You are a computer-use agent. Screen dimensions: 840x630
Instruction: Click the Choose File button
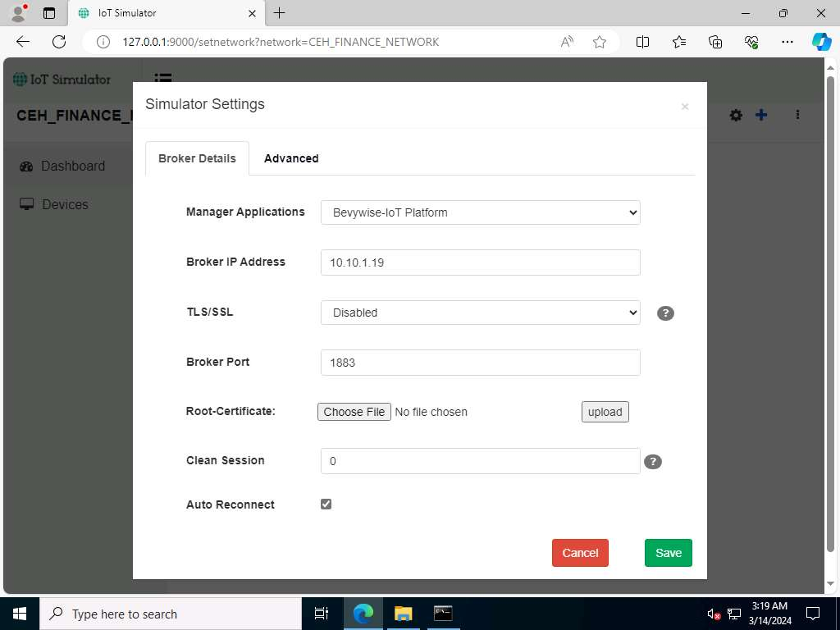354,412
